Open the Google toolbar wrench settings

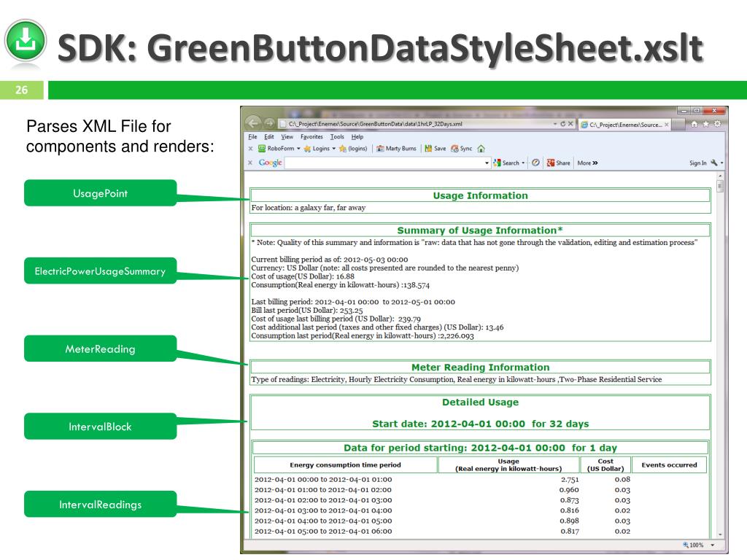[713, 163]
